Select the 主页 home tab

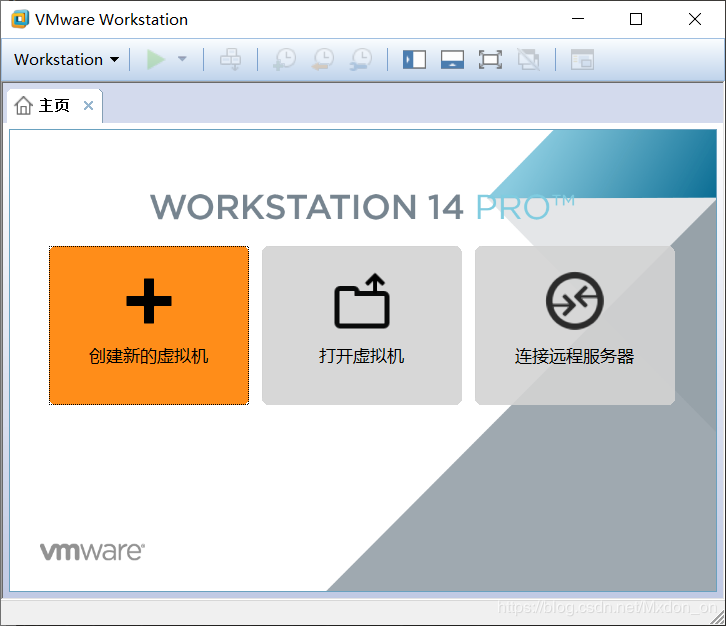44,106
